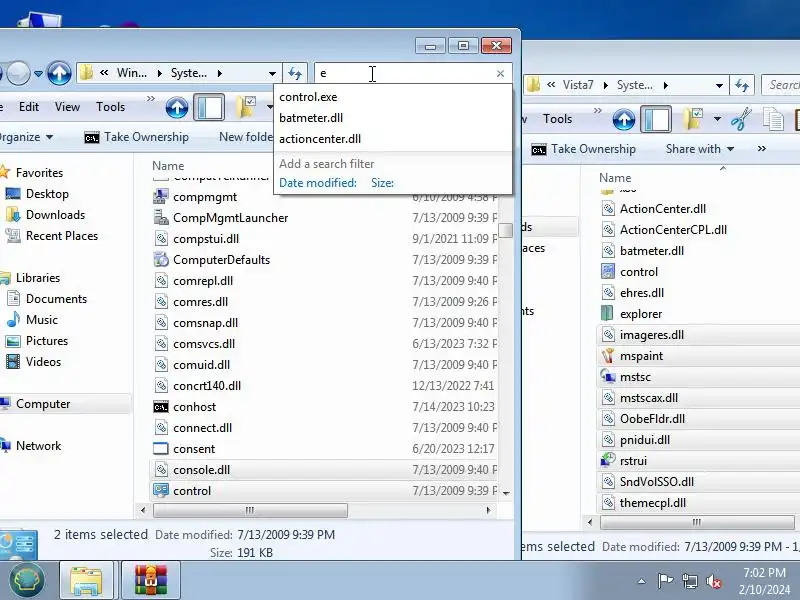Select Recent Places in navigation pane
This screenshot has height=600, width=800.
(x=62, y=236)
